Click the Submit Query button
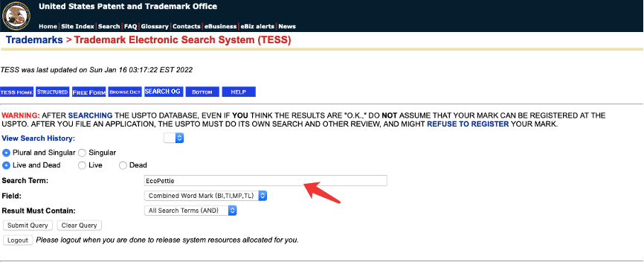Screen dimensions: 644x268 [x=28, y=226]
